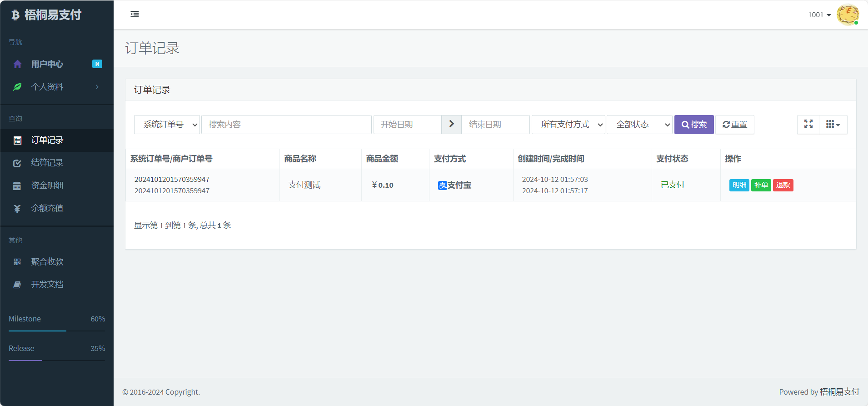Click the Milestone 60% progress bar
The height and width of the screenshot is (406, 868).
pos(57,331)
